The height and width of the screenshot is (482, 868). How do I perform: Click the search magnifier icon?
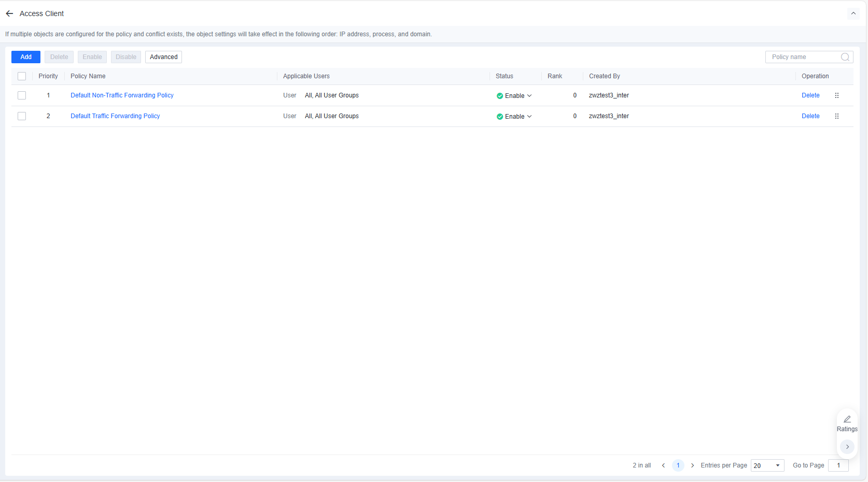845,57
